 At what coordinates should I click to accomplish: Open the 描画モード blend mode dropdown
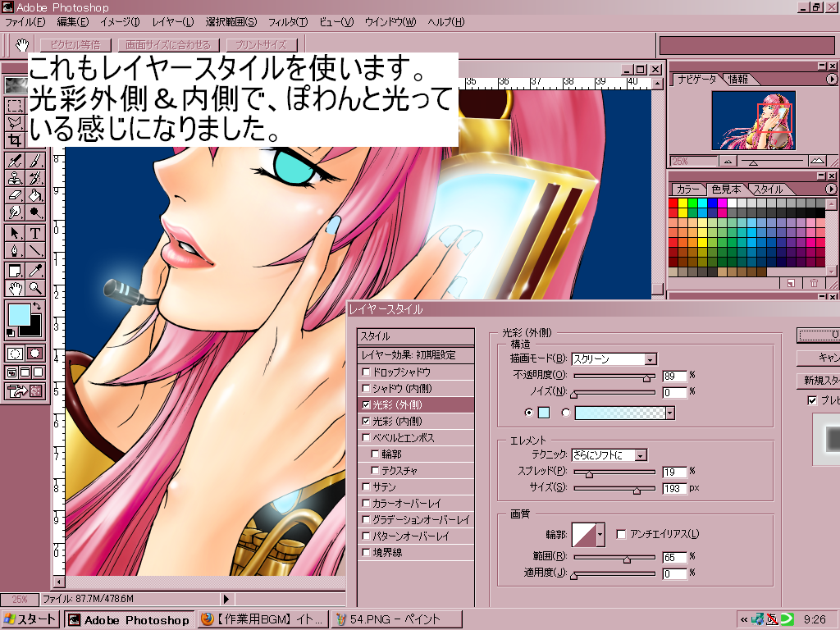coord(651,359)
